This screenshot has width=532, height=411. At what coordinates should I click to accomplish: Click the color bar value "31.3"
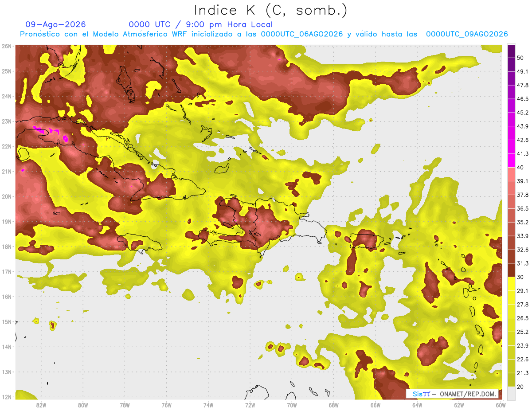(522, 263)
